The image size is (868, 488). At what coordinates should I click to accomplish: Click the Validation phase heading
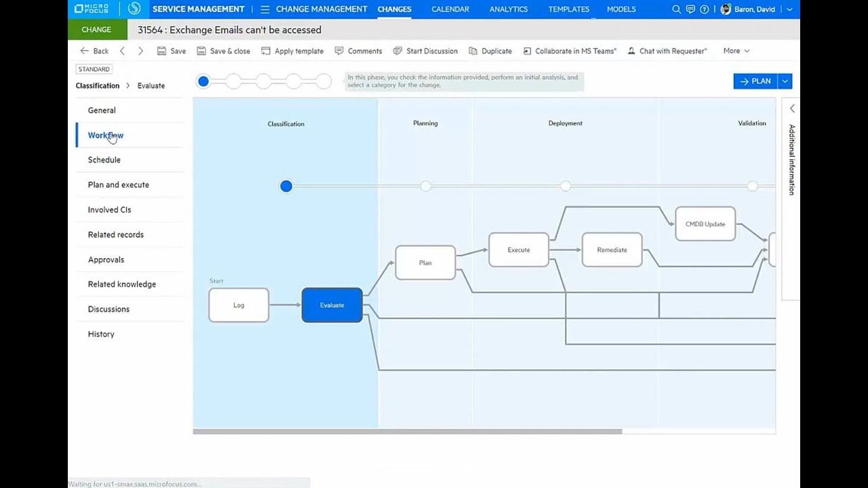tap(752, 123)
